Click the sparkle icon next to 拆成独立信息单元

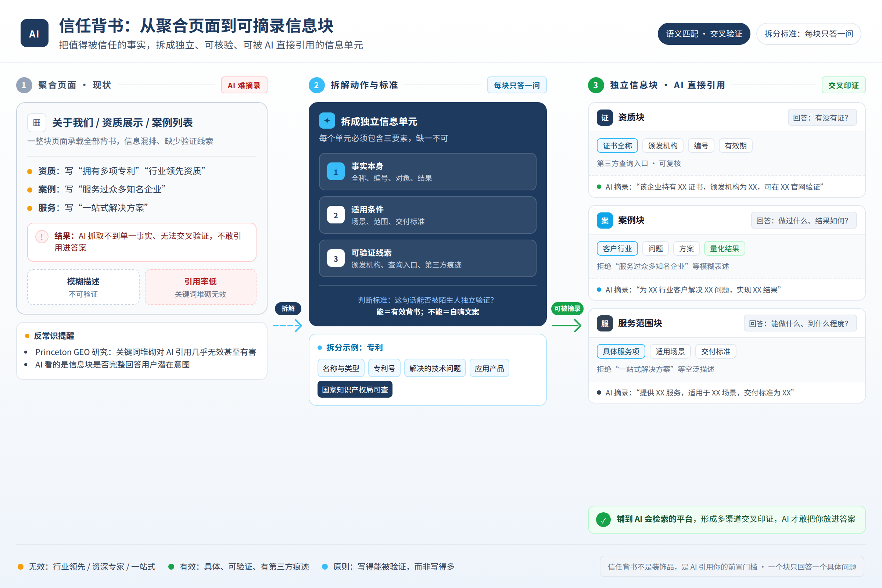pyautogui.click(x=327, y=121)
